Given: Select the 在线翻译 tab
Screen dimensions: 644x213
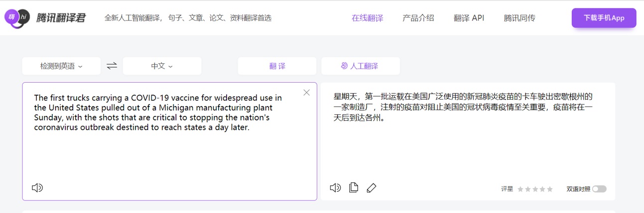Looking at the screenshot, I should tap(368, 18).
